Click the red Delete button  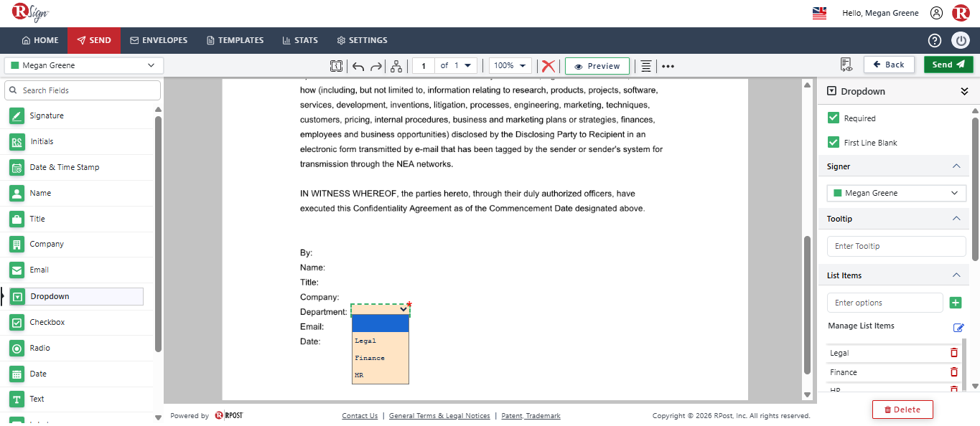pyautogui.click(x=902, y=410)
